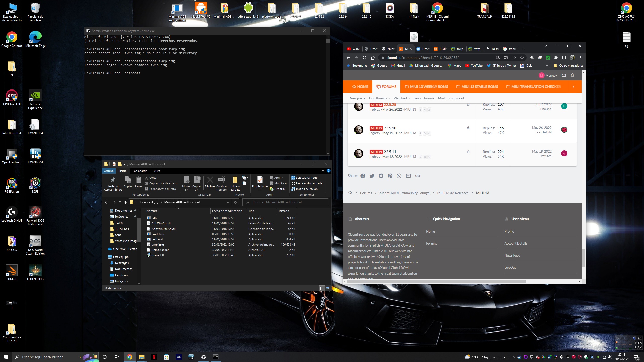Open Chrome three-dot menu
This screenshot has height=362, width=644.
[580, 58]
